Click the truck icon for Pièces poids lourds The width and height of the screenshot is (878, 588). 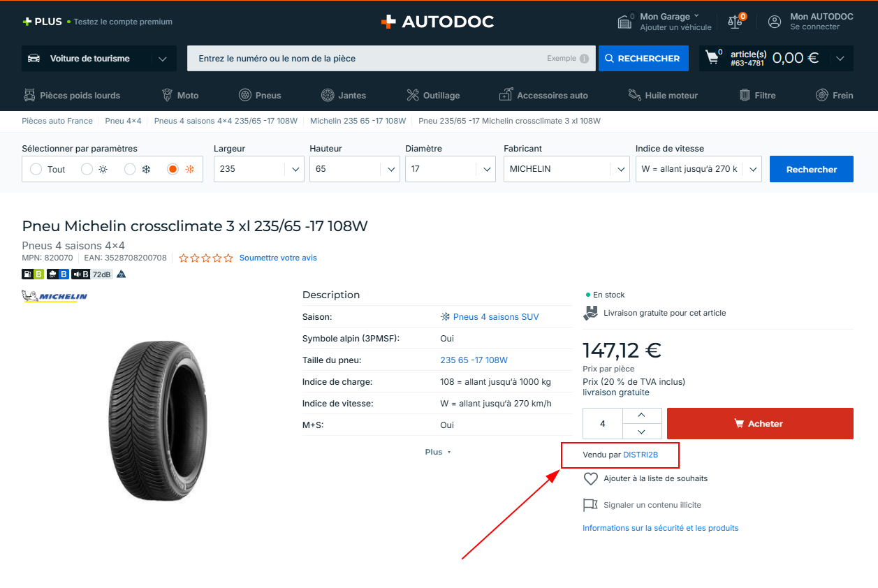point(29,95)
